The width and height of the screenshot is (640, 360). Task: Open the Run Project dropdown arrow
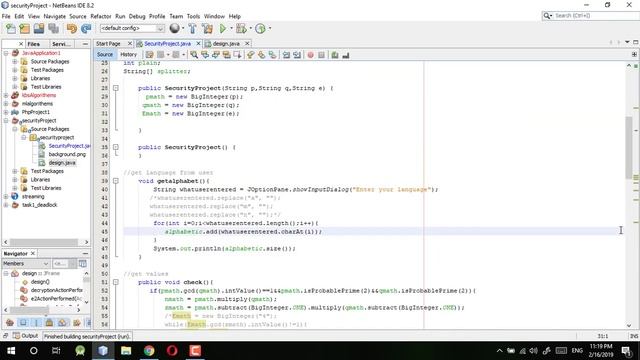[x=231, y=28]
